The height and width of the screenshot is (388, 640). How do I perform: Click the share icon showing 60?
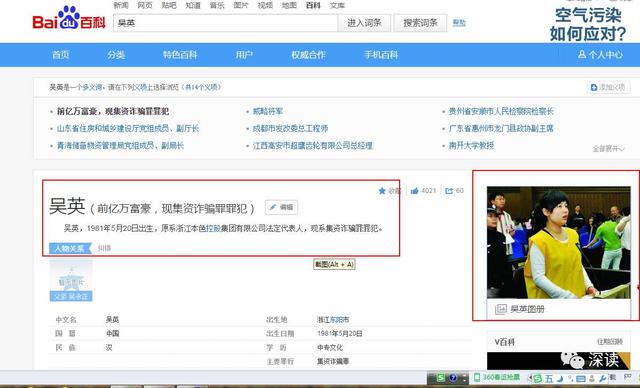(449, 191)
